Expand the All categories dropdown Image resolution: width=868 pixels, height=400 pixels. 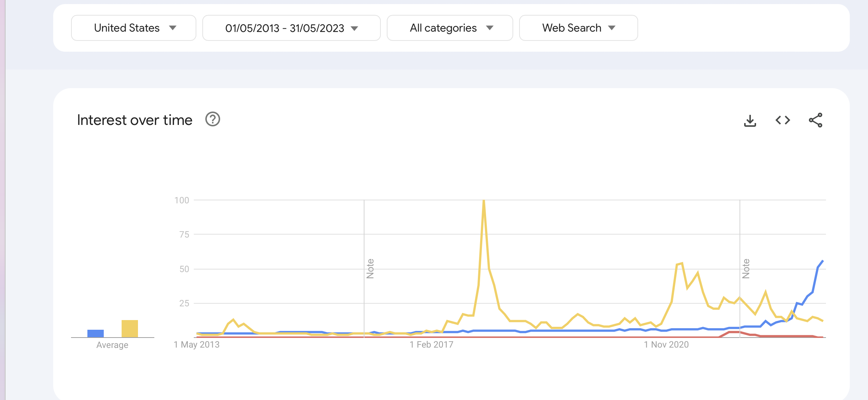click(x=450, y=28)
